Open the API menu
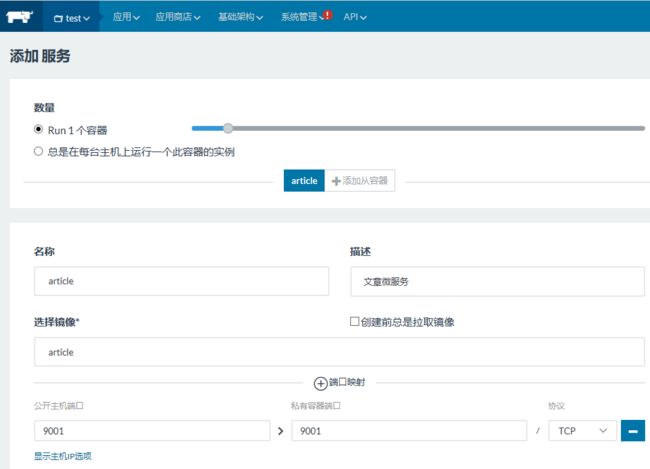 pyautogui.click(x=355, y=17)
